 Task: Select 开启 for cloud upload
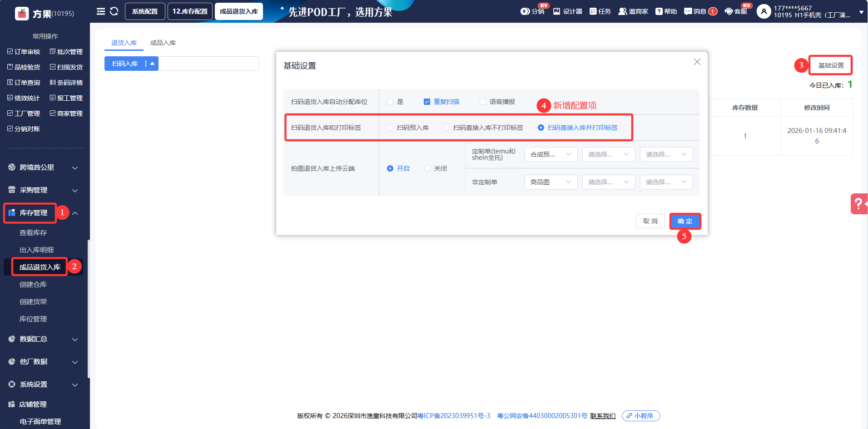[x=390, y=168]
